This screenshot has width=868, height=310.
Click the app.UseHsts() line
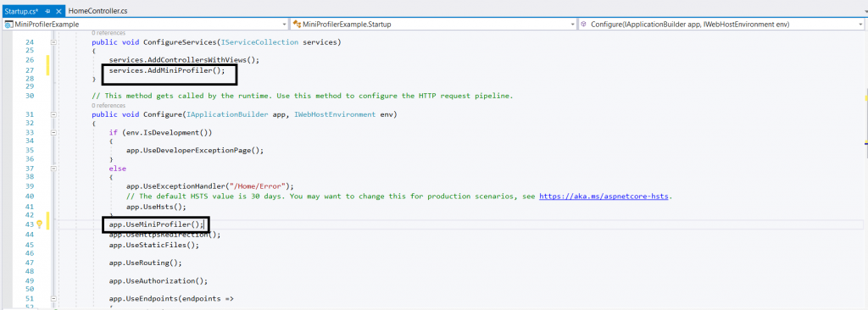156,207
